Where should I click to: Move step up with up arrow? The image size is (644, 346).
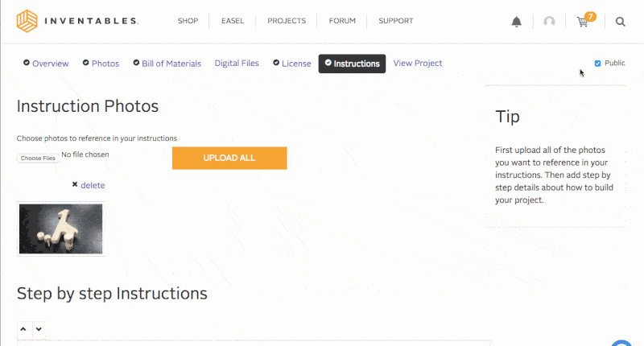point(23,329)
